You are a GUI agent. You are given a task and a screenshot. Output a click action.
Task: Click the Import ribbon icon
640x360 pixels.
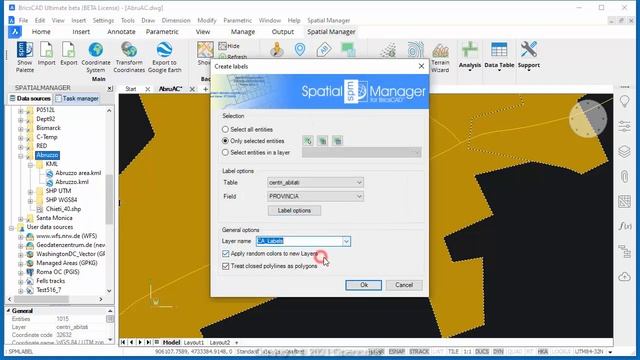[x=47, y=54]
